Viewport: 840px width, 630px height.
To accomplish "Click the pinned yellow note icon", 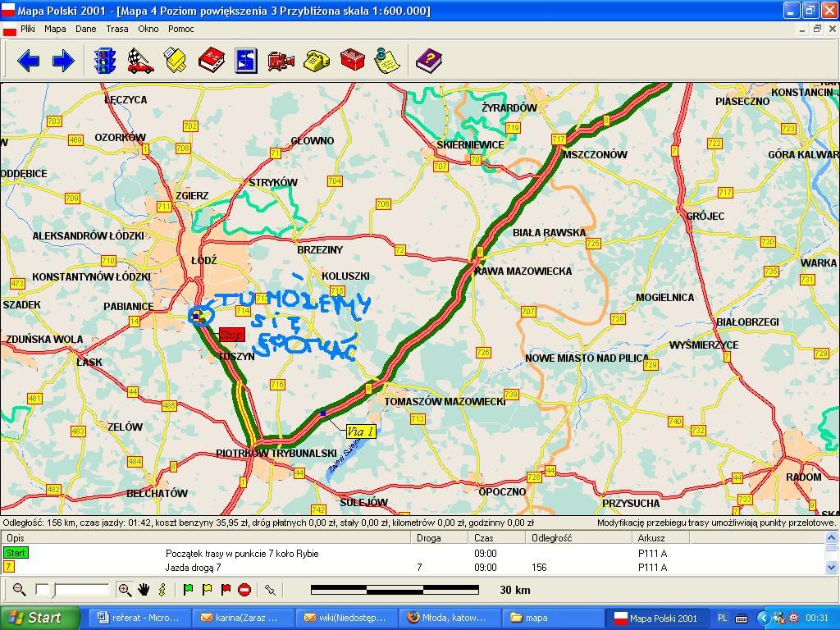I will tap(387, 61).
